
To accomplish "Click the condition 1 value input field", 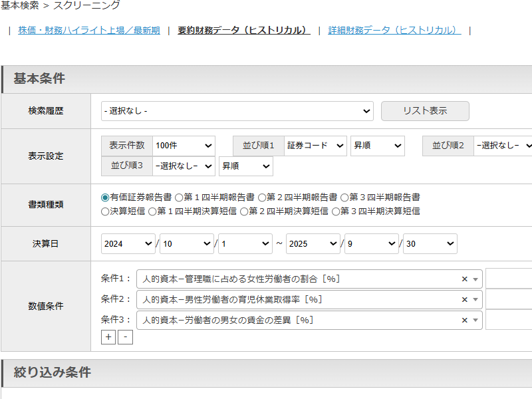I will click(x=509, y=279).
